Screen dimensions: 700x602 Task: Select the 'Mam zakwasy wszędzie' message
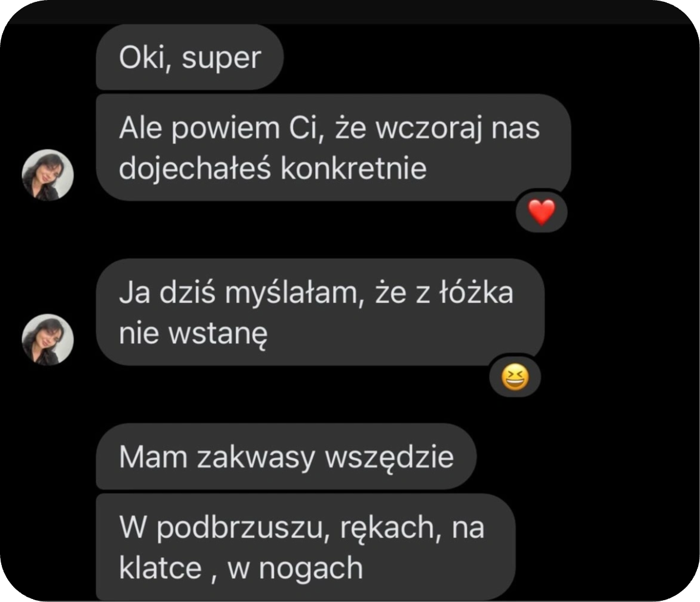(x=286, y=456)
